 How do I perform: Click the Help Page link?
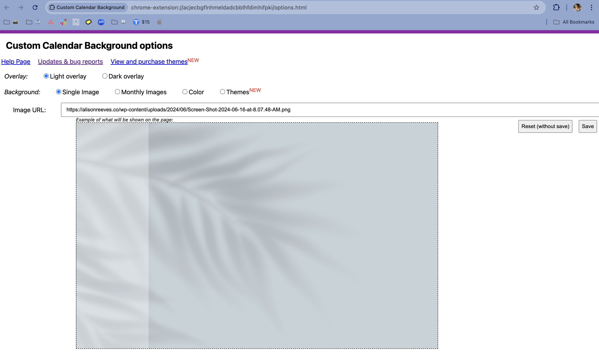pos(16,61)
